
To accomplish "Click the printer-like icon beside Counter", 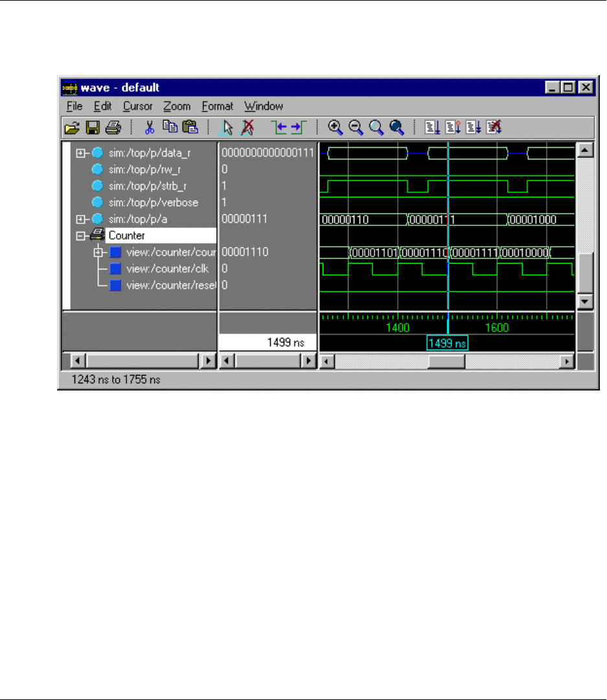I will click(97, 235).
